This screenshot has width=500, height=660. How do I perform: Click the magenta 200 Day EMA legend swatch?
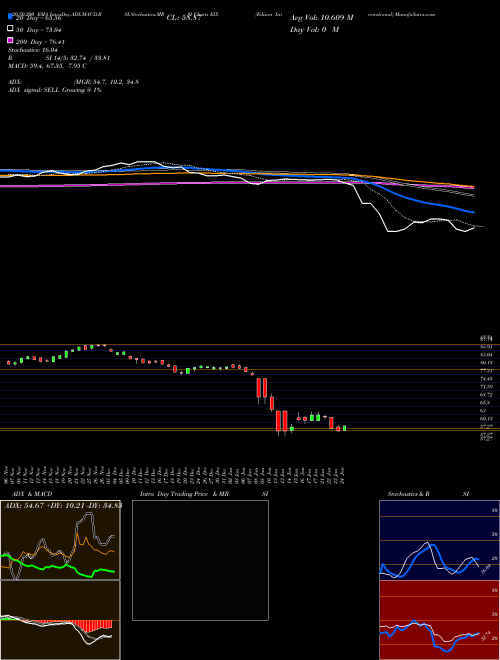[x=11, y=40]
